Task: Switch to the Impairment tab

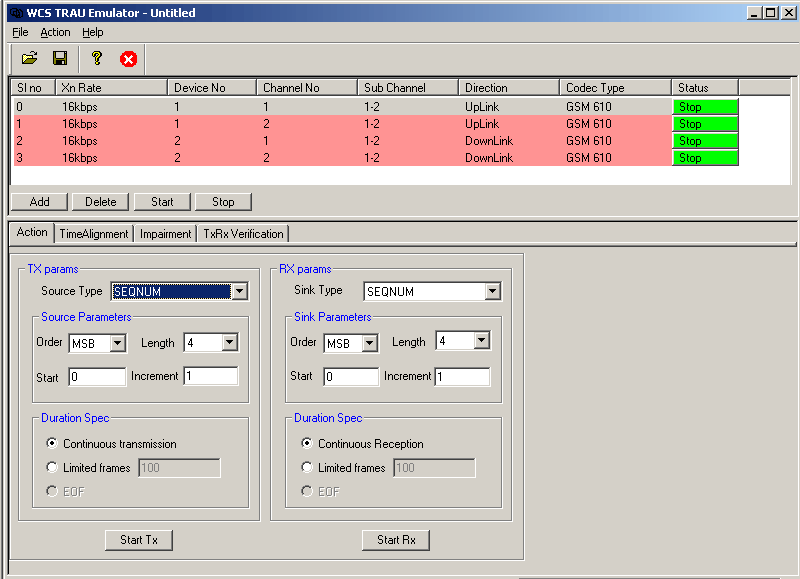Action: point(165,234)
